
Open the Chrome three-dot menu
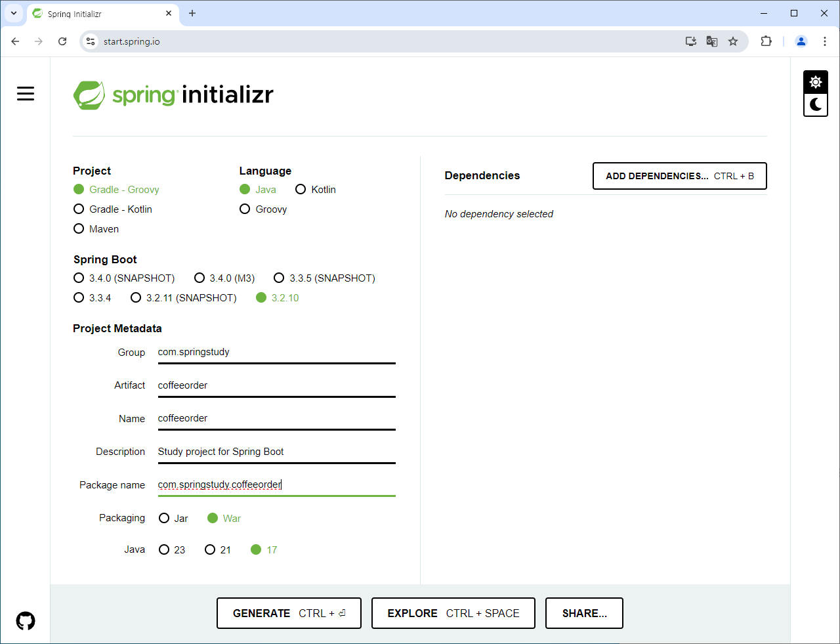coord(825,41)
